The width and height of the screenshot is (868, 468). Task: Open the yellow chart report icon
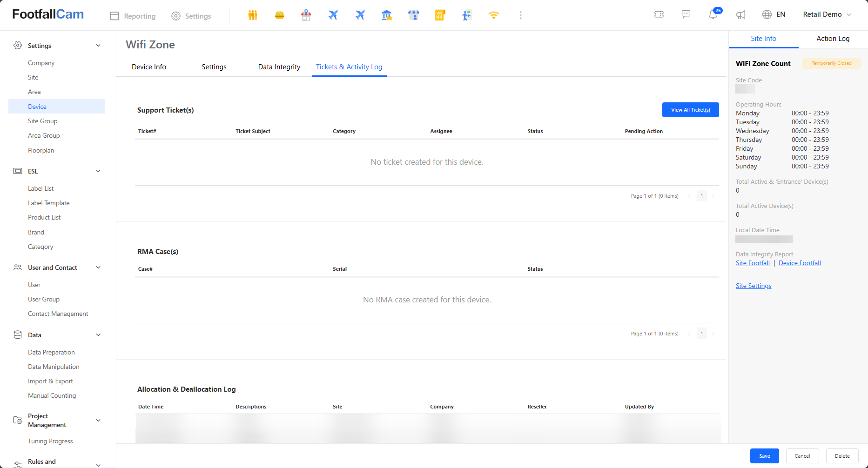[440, 15]
